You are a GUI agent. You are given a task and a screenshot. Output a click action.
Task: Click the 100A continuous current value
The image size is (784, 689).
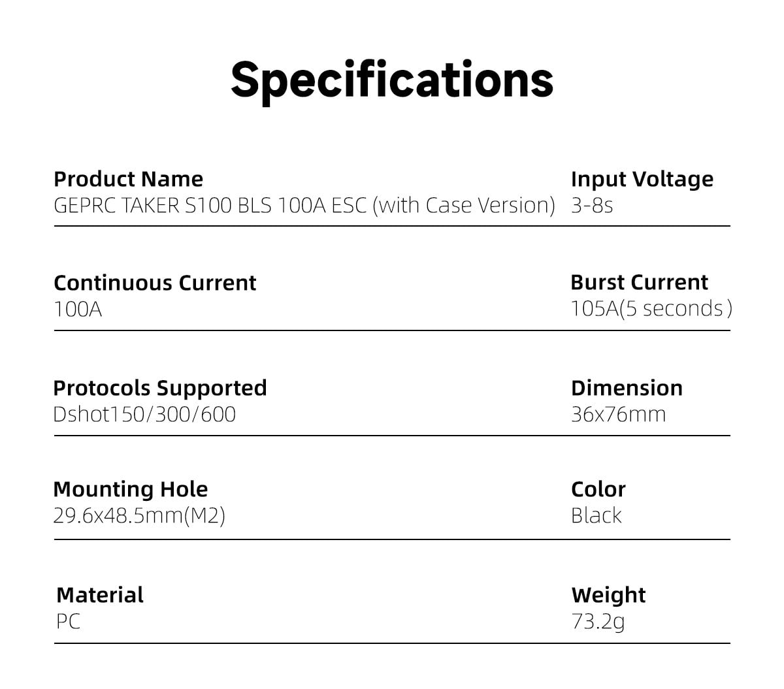click(x=78, y=309)
